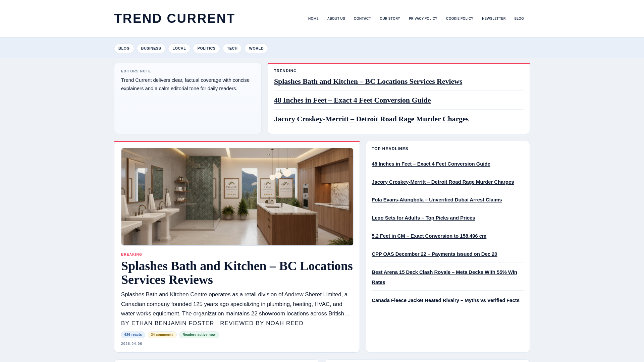
Task: Open COOKIE POLICY in header
Action: [x=460, y=19]
